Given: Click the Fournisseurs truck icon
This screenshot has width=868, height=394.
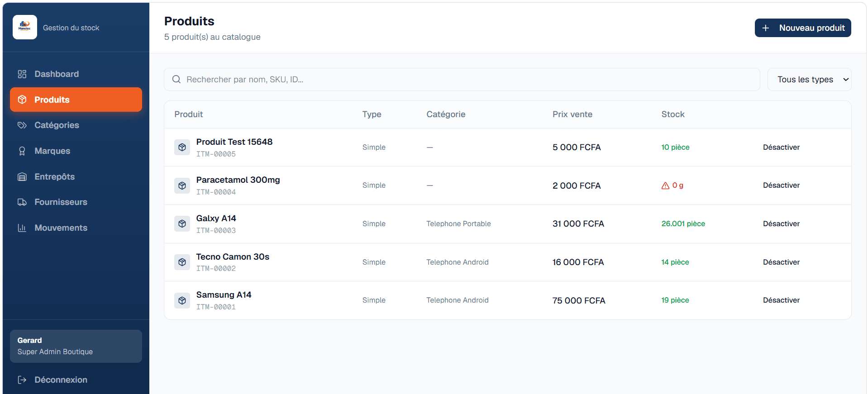Looking at the screenshot, I should point(22,202).
